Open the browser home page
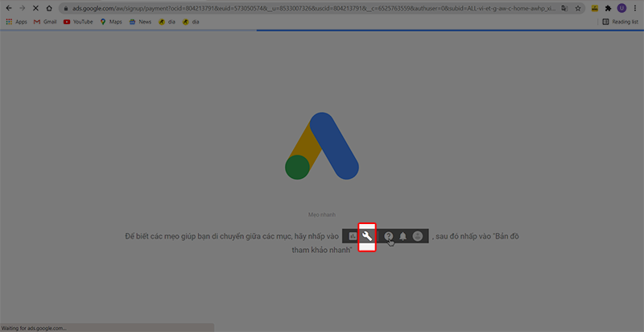This screenshot has height=332, width=644. tap(48, 7)
